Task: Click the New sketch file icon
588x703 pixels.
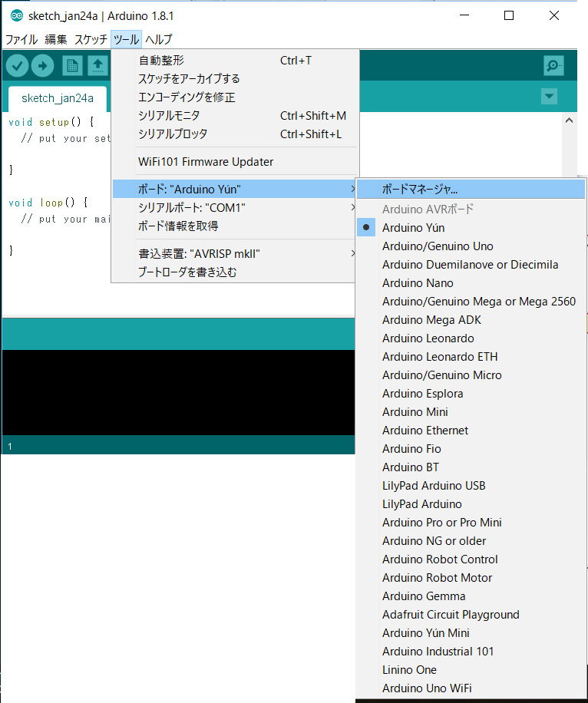Action: [73, 66]
